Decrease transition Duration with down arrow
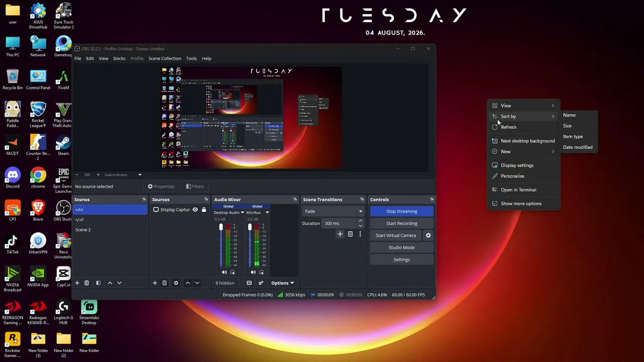Viewport: 644px width, 362px height. tap(360, 226)
